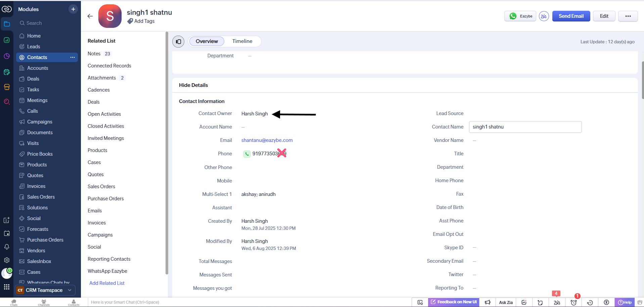
Task: Open Ask Zia from the bottom bar
Action: click(505, 302)
